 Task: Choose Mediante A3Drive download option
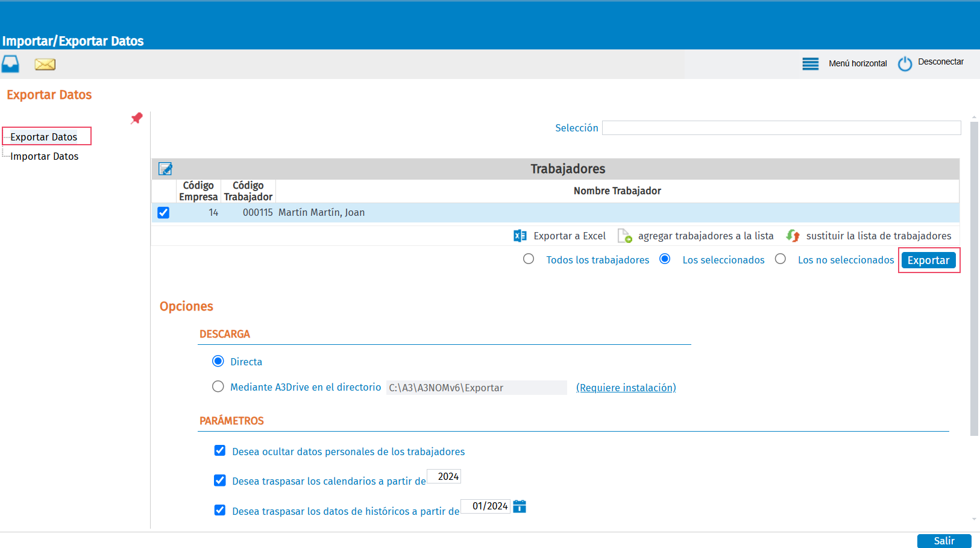218,386
